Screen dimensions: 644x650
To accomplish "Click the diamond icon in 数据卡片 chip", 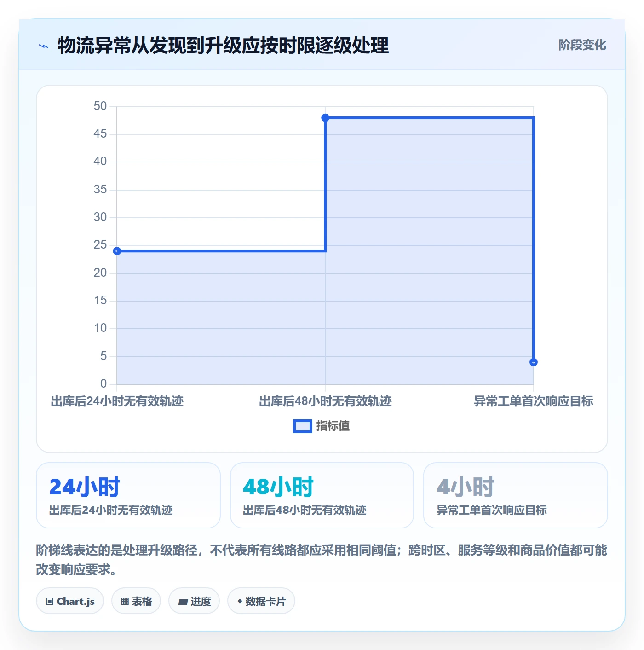I will tap(240, 601).
